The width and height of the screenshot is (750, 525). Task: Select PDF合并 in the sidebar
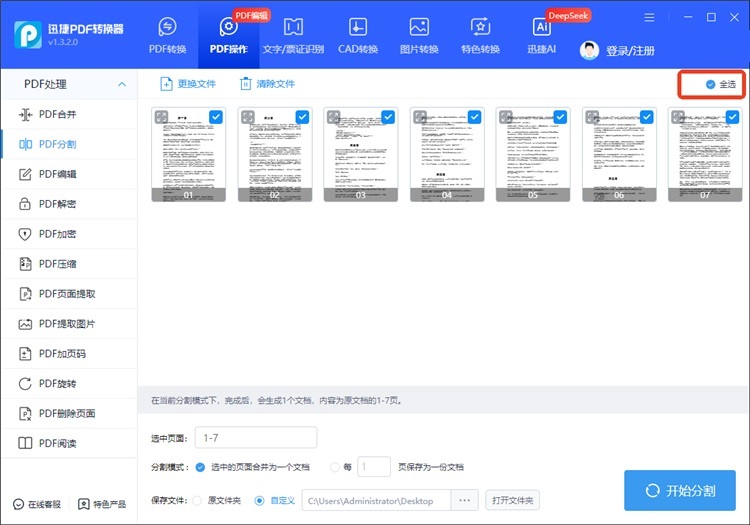point(71,115)
